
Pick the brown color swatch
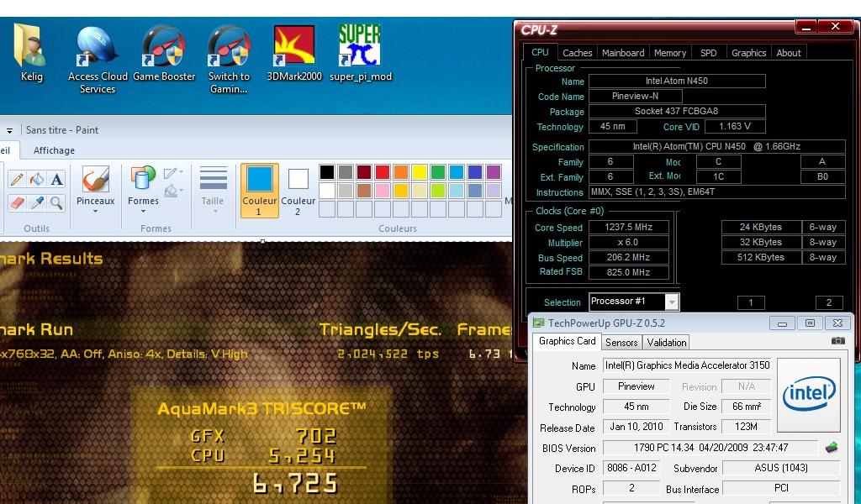[x=364, y=191]
